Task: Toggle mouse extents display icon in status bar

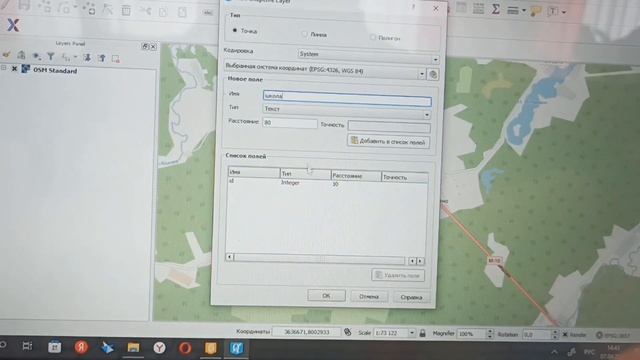Action: 348,332
